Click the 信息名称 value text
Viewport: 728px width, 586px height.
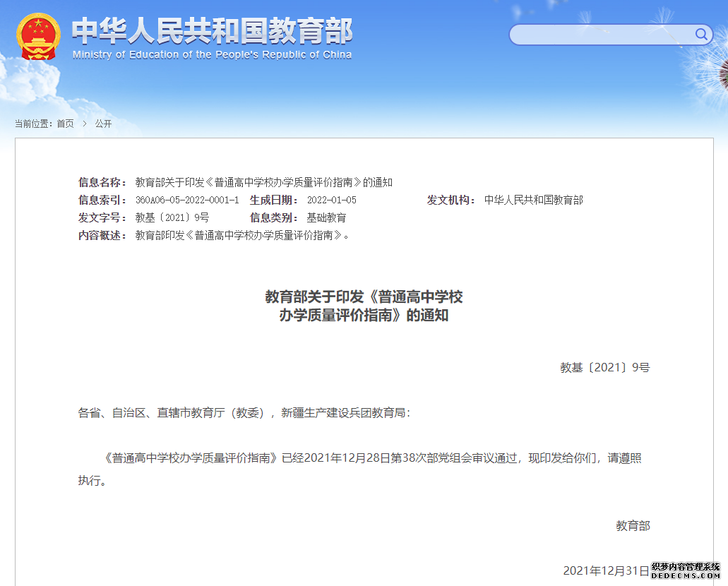pos(263,182)
